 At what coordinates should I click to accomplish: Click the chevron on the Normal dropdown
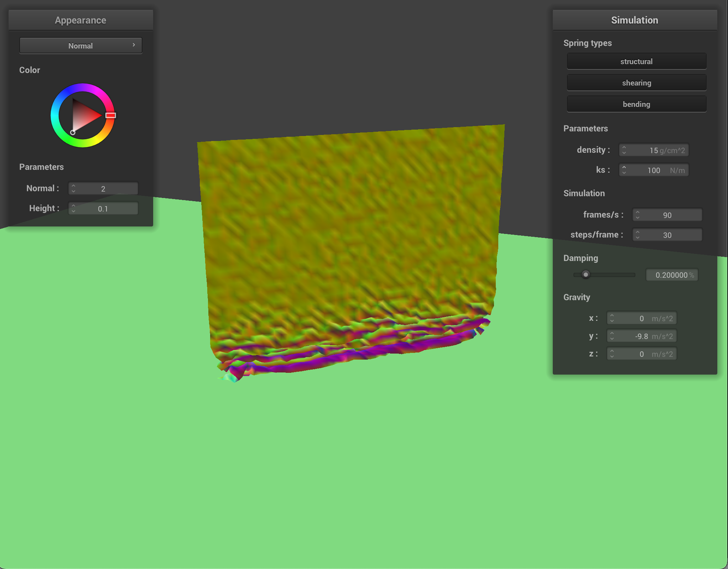tap(134, 45)
